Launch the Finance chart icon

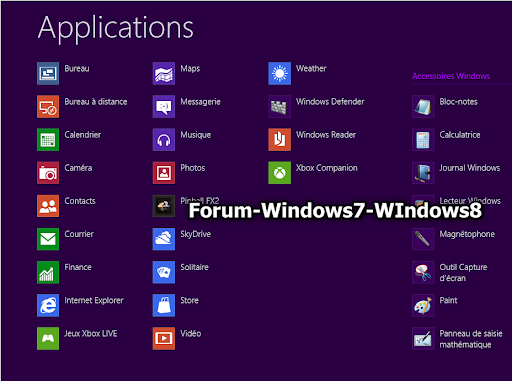(x=48, y=272)
